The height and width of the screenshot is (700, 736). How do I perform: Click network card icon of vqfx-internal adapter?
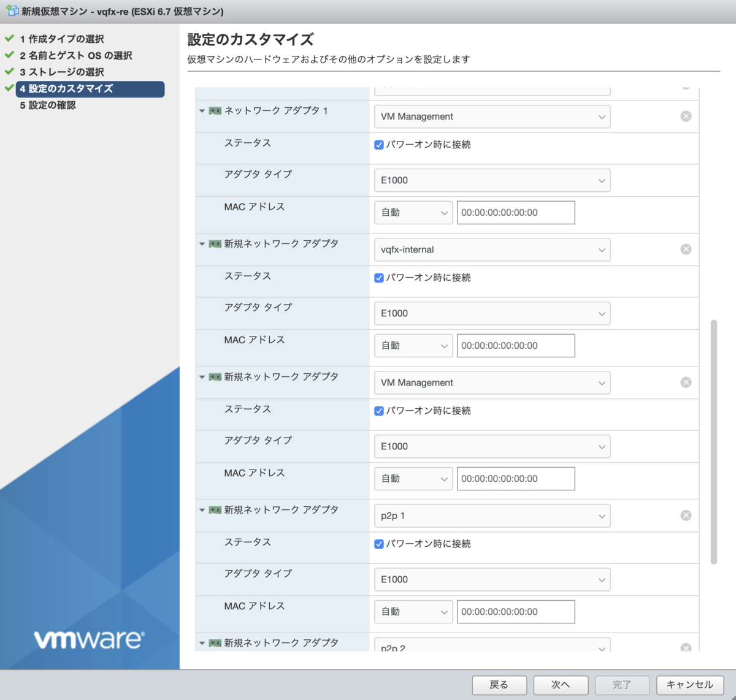coord(215,244)
